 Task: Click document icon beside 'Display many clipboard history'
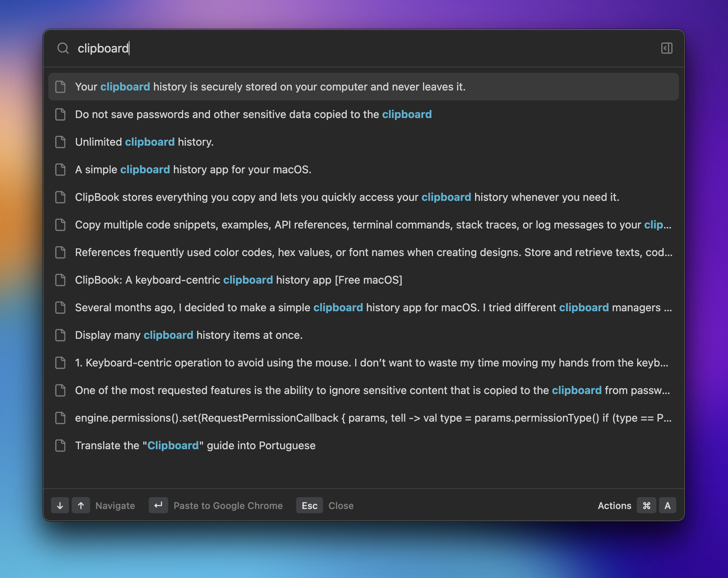point(61,335)
